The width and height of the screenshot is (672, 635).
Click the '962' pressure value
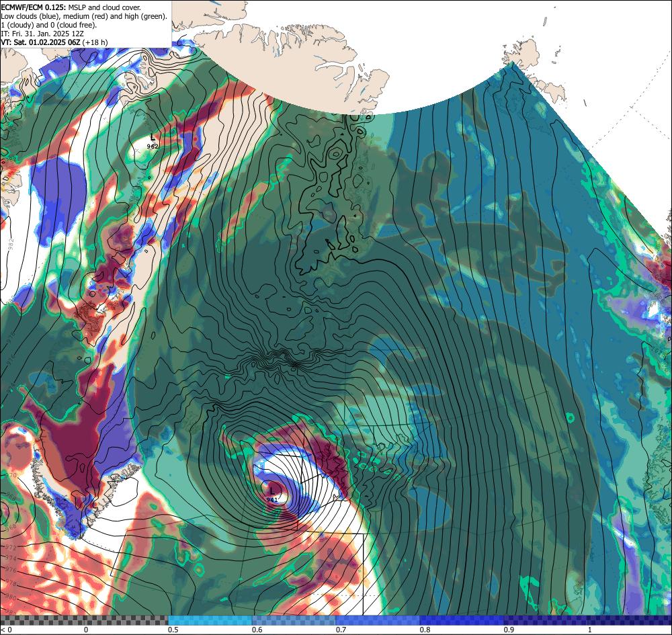point(153,146)
